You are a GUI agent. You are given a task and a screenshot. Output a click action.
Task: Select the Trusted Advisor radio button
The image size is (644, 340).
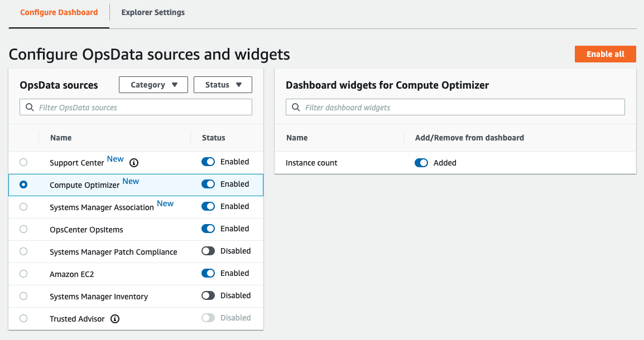[x=23, y=318]
